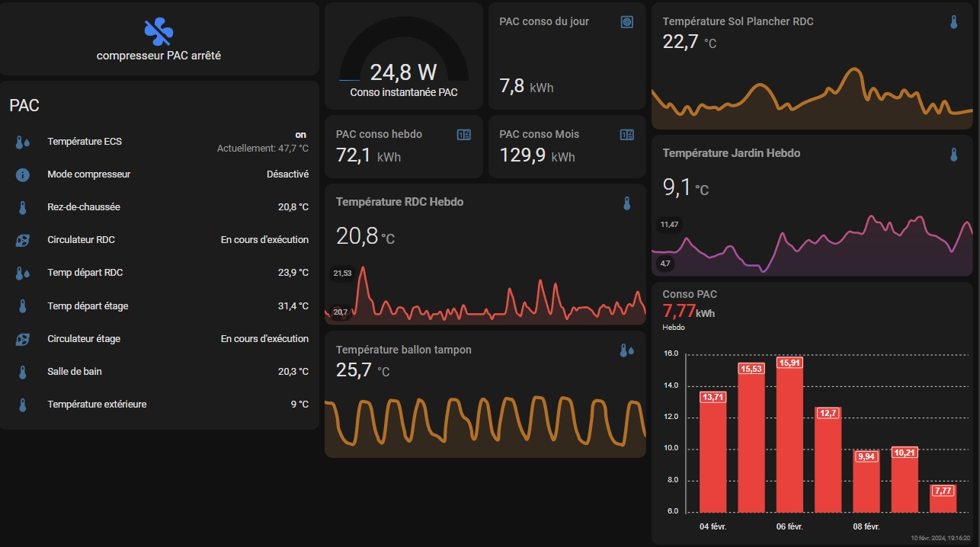
Task: Click the red 7,77 kWh Conso PAC value
Action: click(x=689, y=311)
